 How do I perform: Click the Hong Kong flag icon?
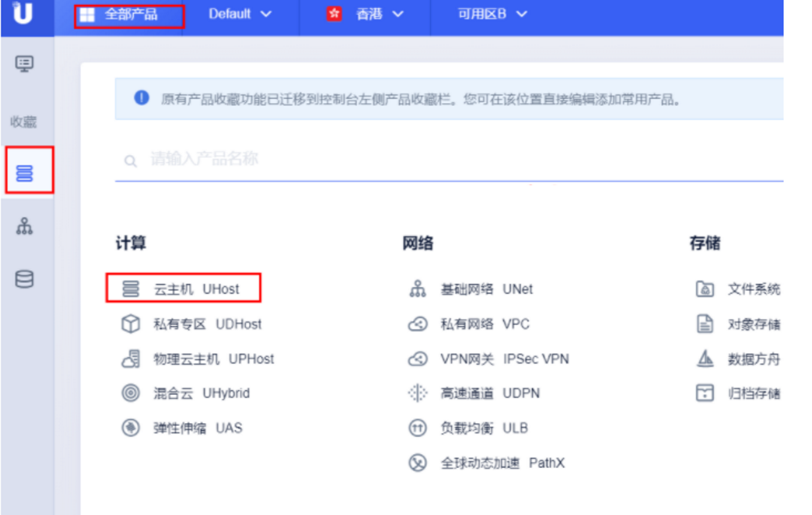[334, 14]
